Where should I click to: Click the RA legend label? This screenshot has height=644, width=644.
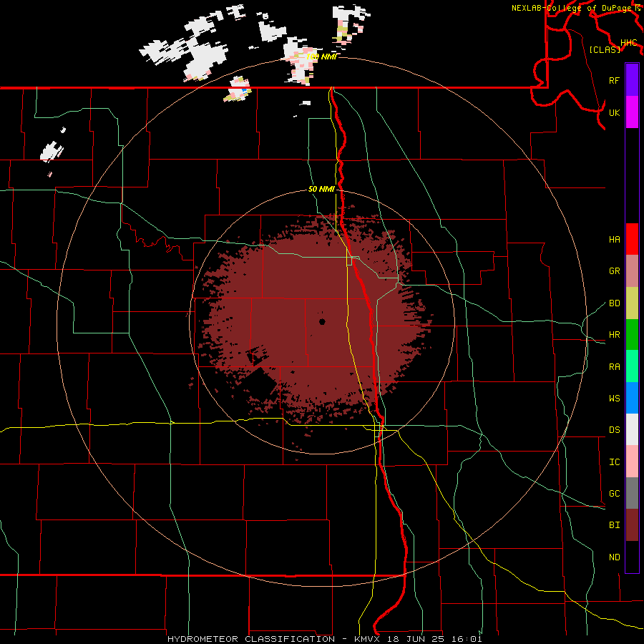coord(614,367)
